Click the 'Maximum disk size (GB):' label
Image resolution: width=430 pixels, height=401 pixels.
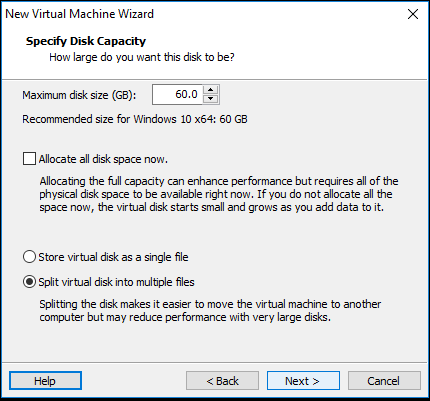(x=79, y=95)
